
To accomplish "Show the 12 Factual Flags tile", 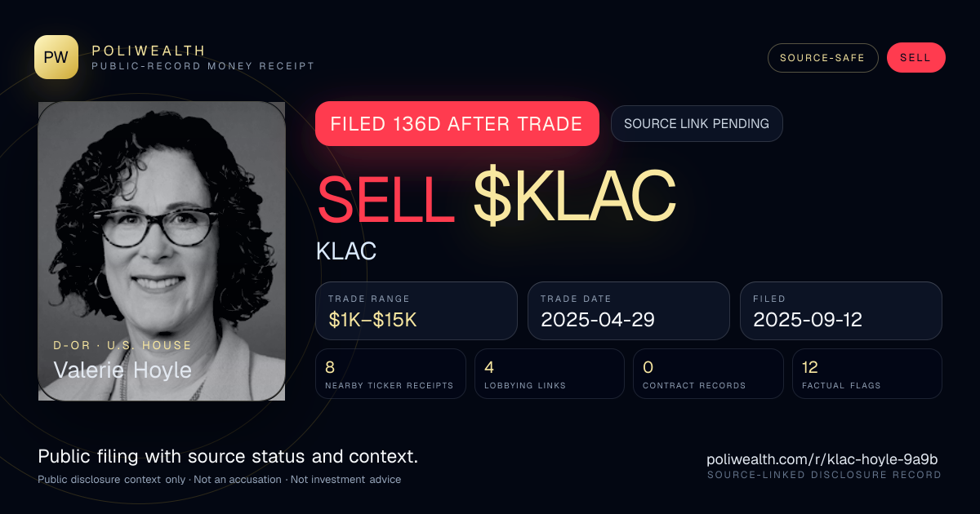I will tap(867, 374).
